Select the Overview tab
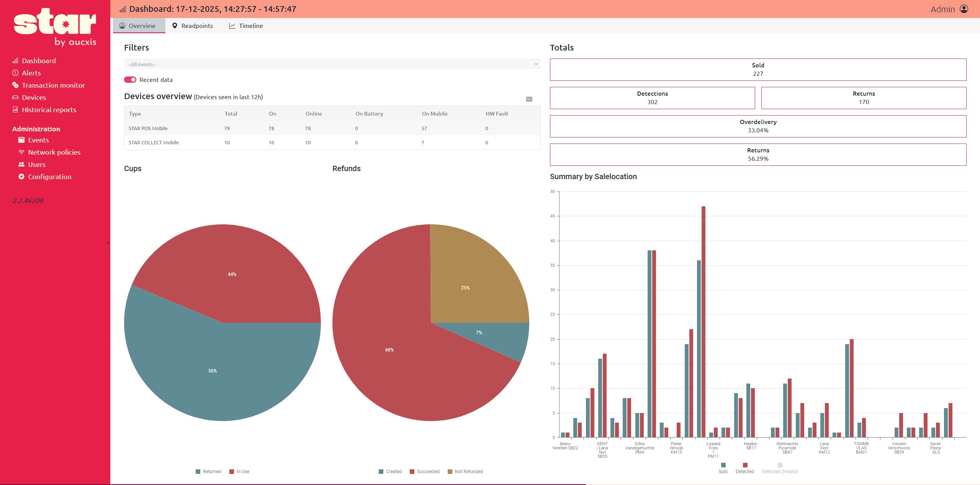 pyautogui.click(x=139, y=26)
